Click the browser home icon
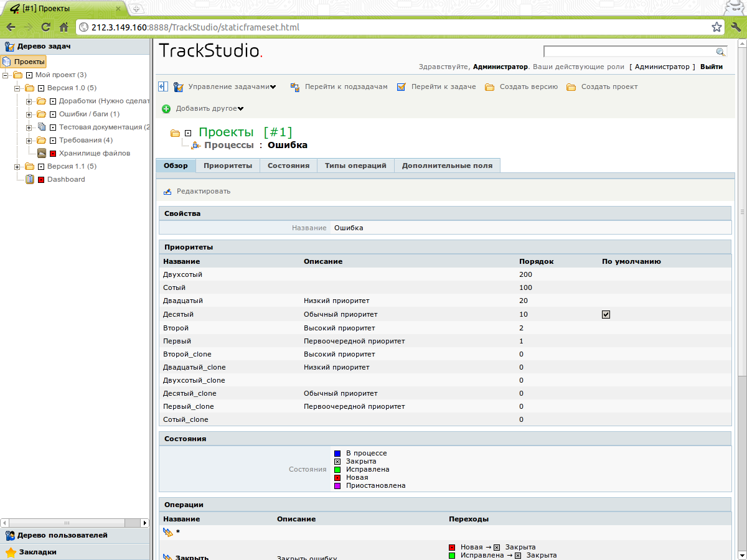This screenshot has width=747, height=560. (63, 27)
